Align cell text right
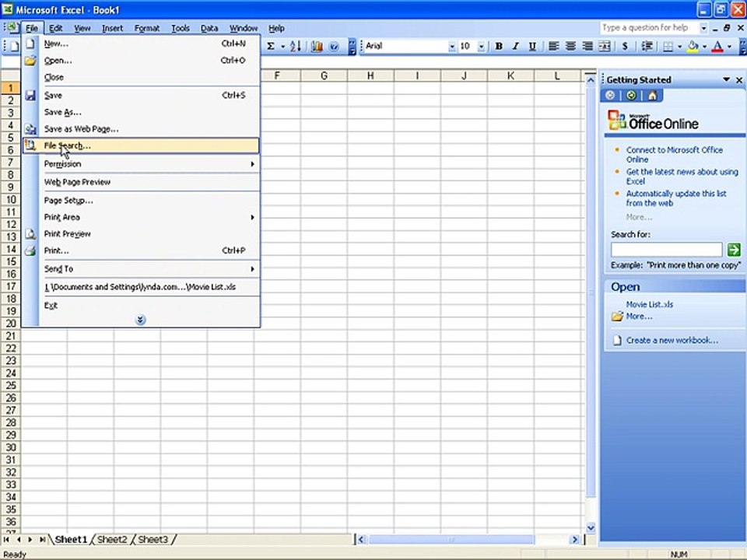 (x=587, y=46)
